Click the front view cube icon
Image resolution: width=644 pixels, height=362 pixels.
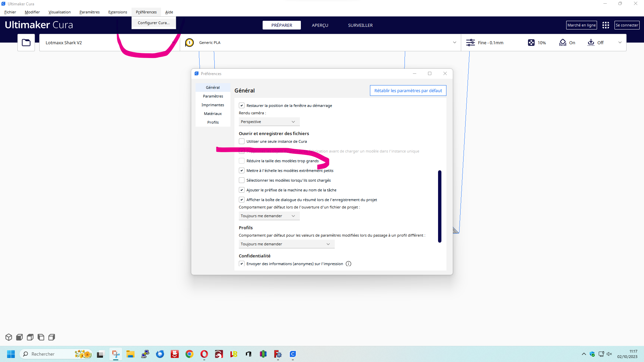[x=19, y=337]
